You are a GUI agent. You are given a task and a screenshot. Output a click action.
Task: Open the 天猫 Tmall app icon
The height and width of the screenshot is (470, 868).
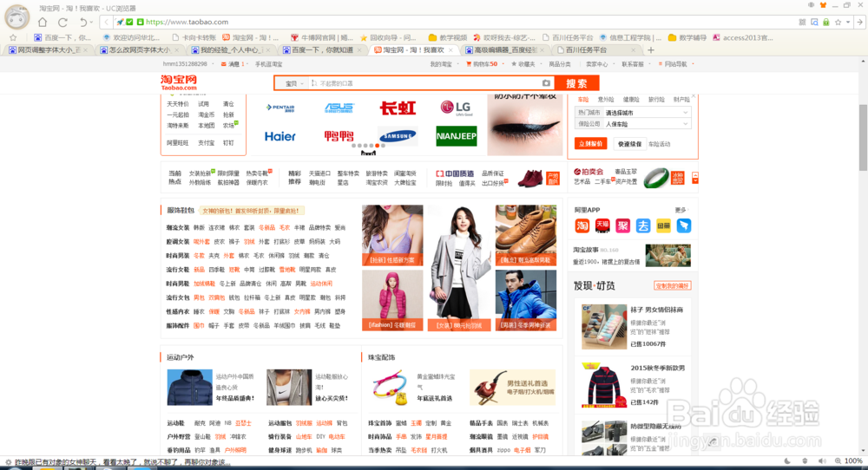tap(602, 225)
